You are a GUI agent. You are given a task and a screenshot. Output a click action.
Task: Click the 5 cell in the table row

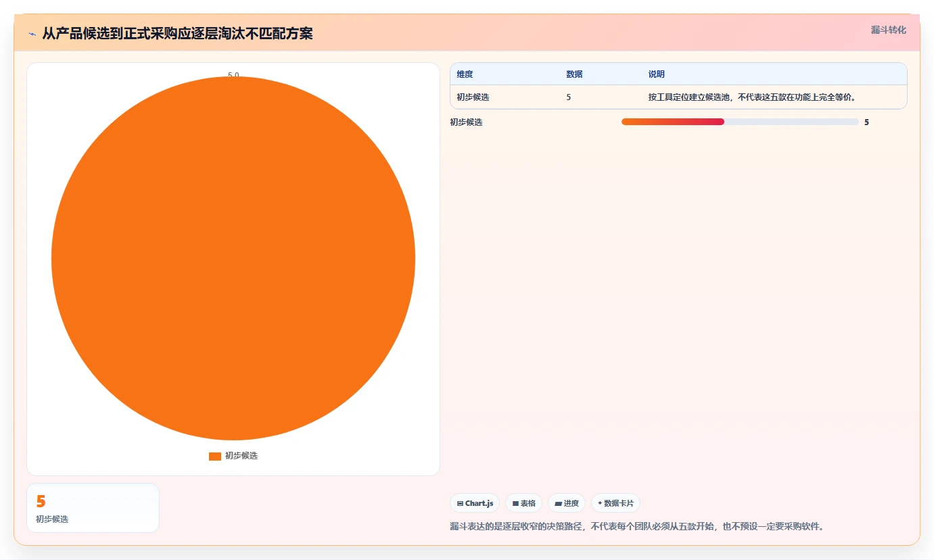pyautogui.click(x=569, y=97)
